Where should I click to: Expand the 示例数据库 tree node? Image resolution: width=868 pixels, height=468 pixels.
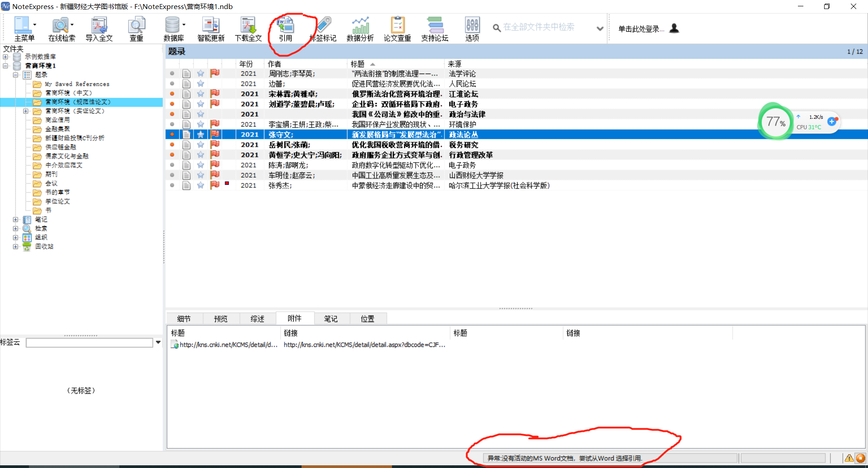coord(5,57)
